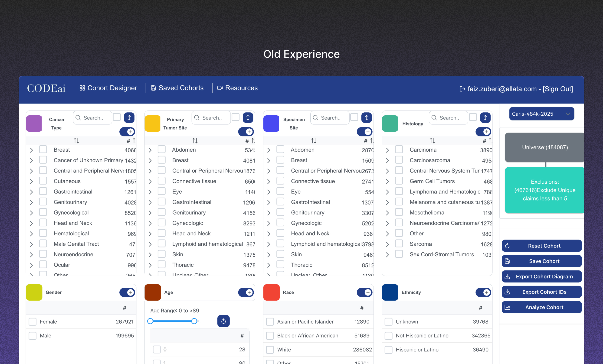Check the Female gender checkbox
Screen dimensions: 603x364
(x=33, y=322)
